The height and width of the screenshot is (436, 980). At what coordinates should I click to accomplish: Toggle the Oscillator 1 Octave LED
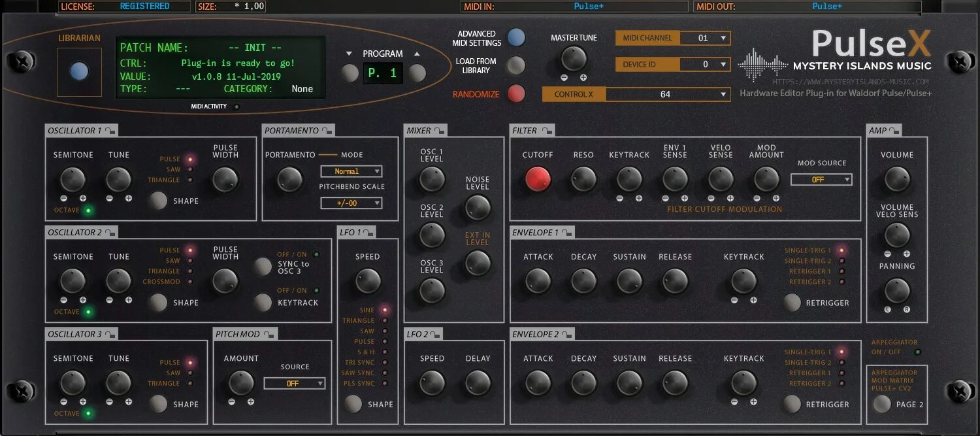point(89,210)
